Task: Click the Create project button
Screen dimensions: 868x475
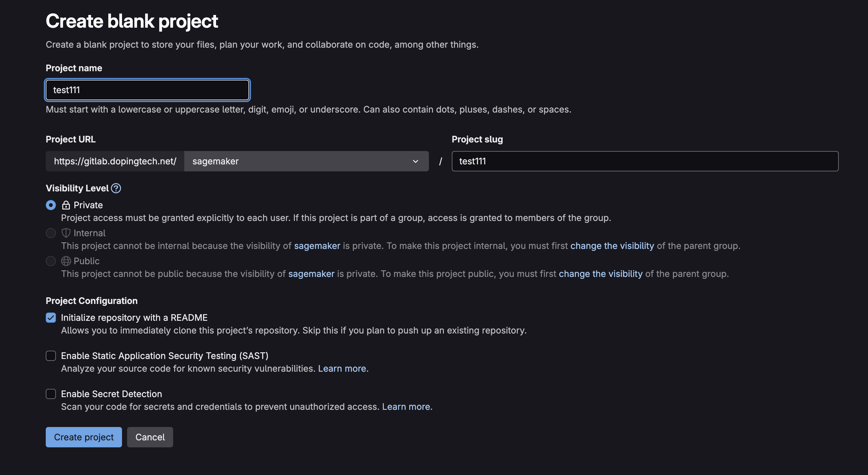Action: coord(84,437)
